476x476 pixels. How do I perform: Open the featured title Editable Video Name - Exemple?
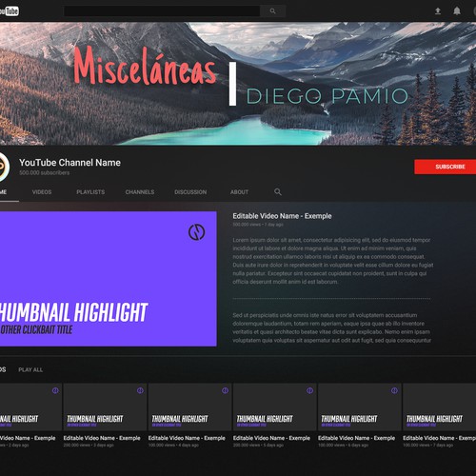282,216
